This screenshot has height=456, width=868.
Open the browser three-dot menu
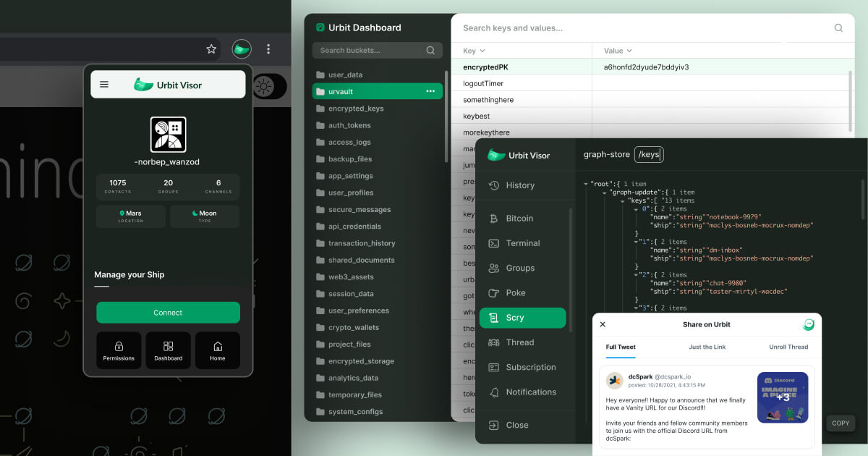point(268,49)
